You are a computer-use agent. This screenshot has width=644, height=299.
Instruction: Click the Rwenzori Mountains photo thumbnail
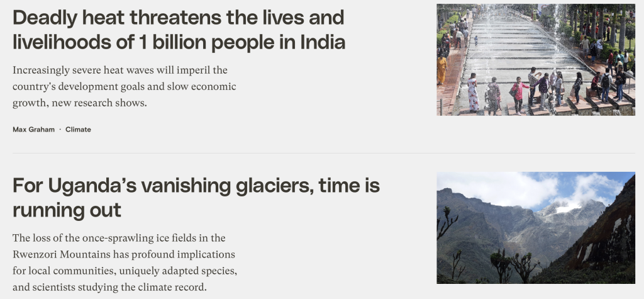(535, 228)
